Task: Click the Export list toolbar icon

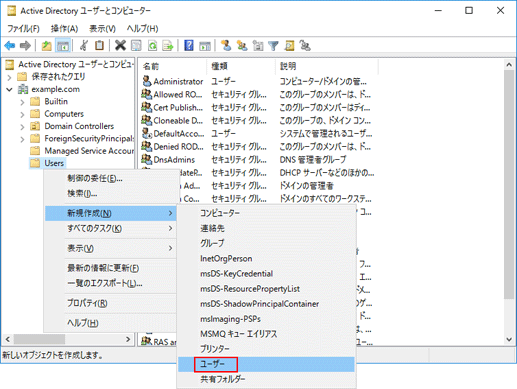Action: point(168,45)
